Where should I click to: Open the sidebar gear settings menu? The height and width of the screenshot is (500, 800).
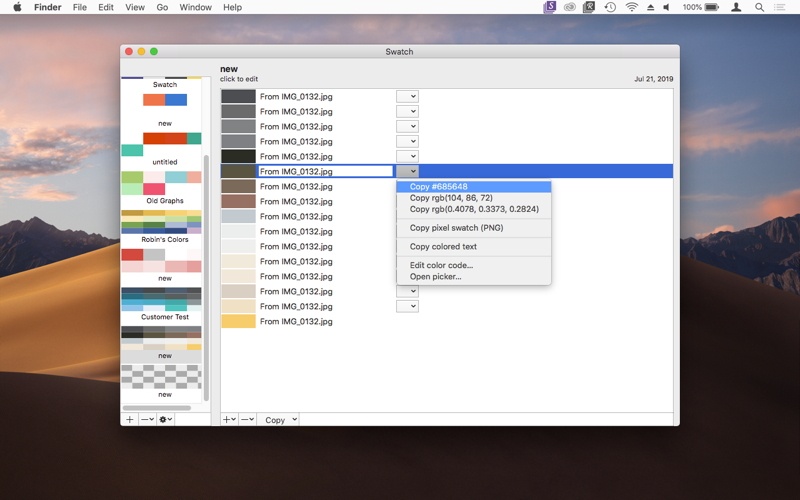165,419
